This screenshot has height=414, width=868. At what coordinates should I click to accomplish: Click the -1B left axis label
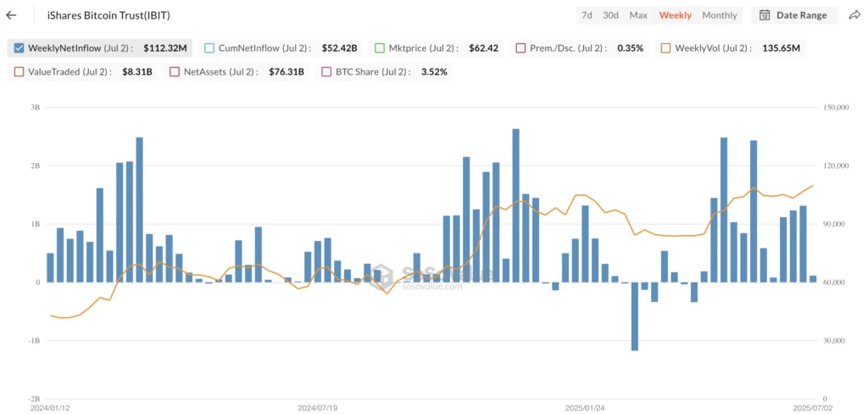33,340
